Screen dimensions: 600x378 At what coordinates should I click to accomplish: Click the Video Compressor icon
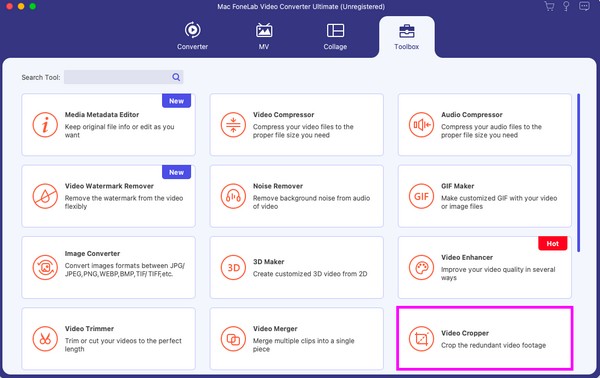[x=233, y=125]
